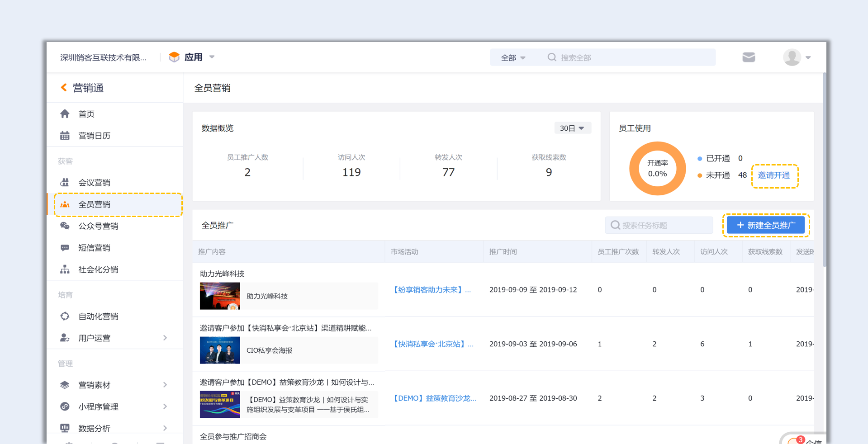Click the CIO私享会海报 thumbnail

pos(220,350)
